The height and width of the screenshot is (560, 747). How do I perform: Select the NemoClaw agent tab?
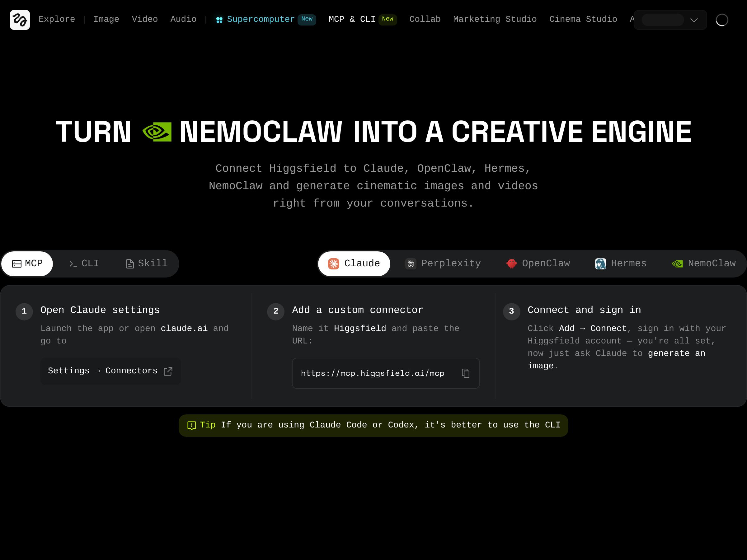[x=704, y=264]
